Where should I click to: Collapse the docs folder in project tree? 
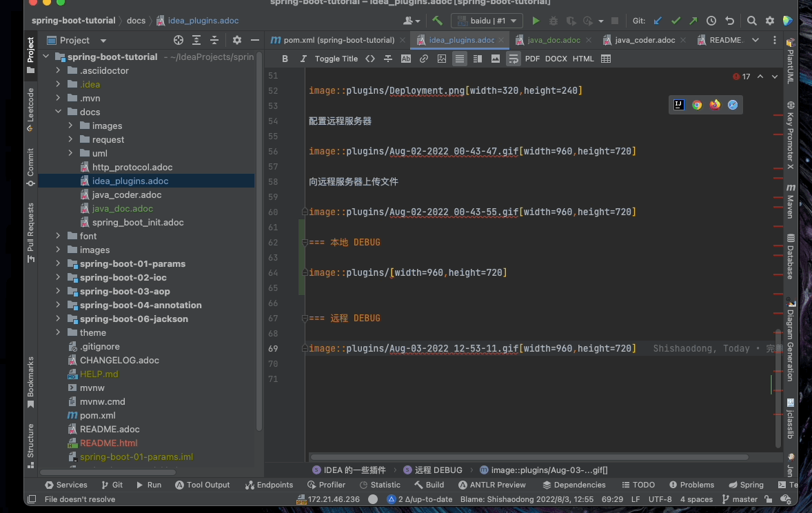[x=59, y=112]
